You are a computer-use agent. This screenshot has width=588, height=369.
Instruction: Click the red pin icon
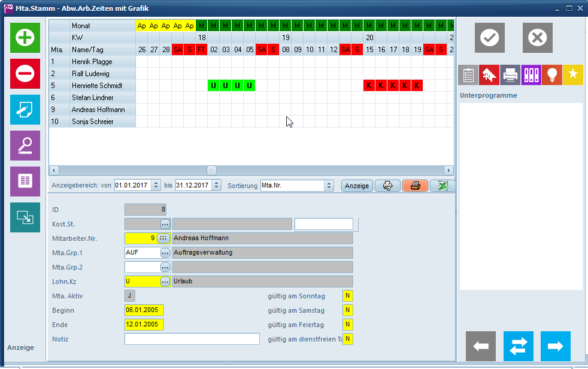[489, 75]
